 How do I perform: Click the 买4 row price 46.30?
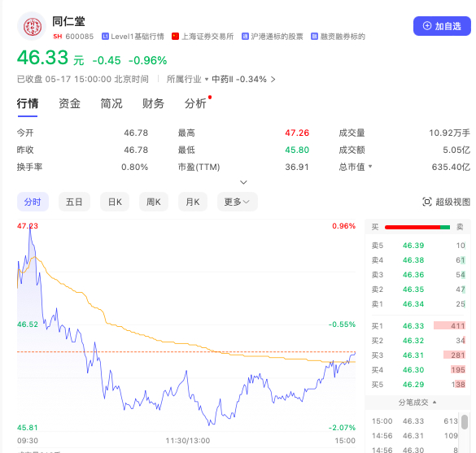[x=413, y=370]
